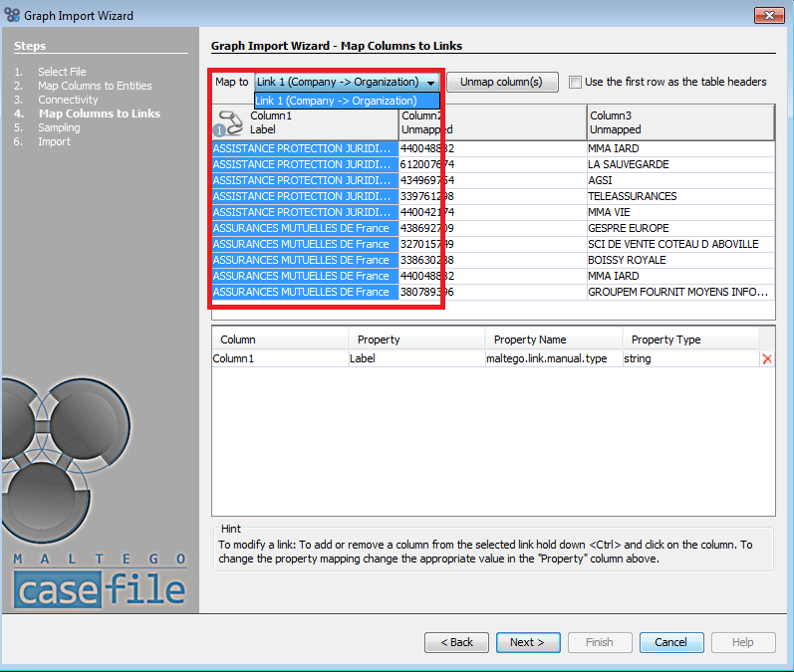
Task: Click the '612007674' cell in Column2
Action: coord(493,164)
